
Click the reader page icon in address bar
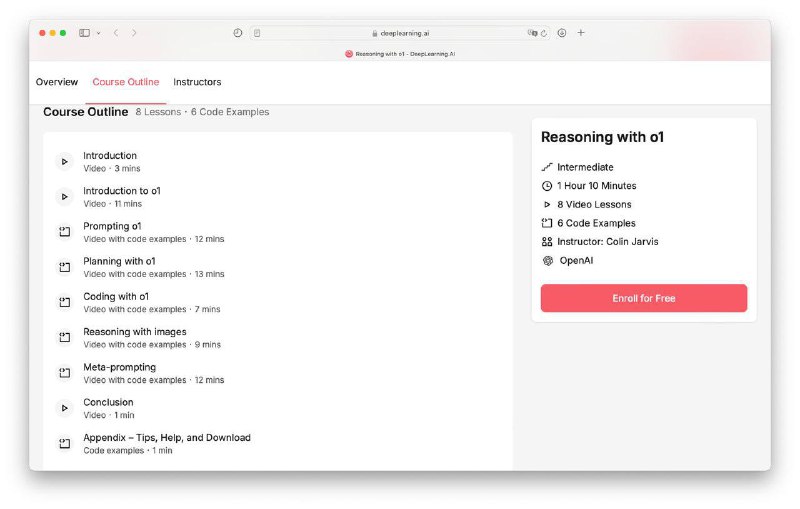[x=257, y=33]
